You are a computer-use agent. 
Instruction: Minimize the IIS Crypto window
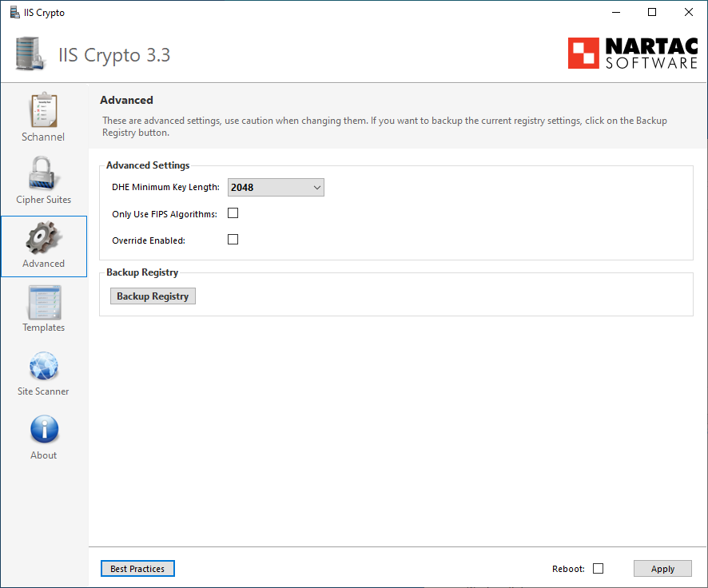click(x=616, y=12)
